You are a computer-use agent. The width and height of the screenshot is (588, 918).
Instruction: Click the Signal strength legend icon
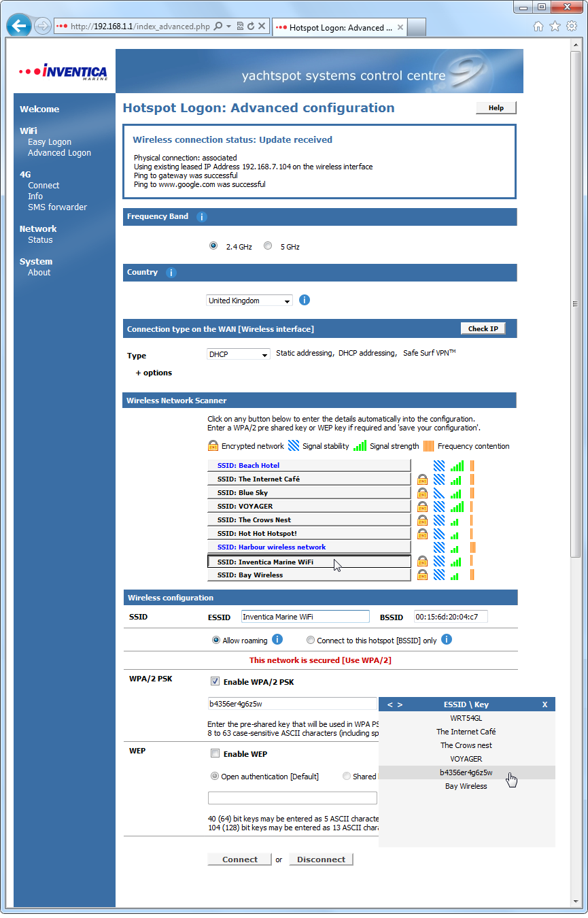point(360,446)
